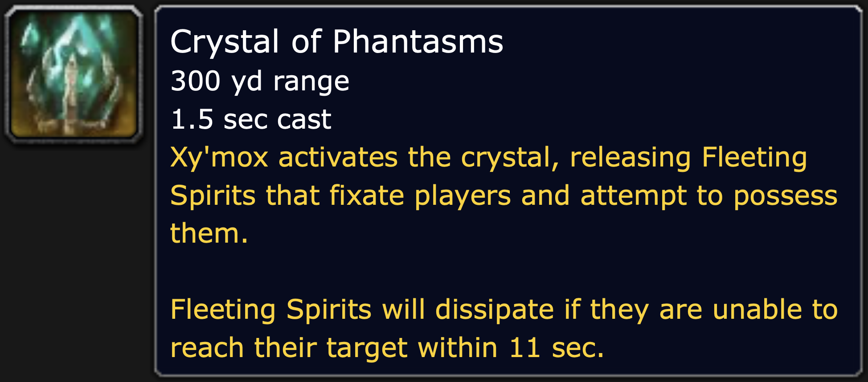Image resolution: width=868 pixels, height=382 pixels.
Task: Click the word 'crystal,' in the description
Action: (510, 158)
